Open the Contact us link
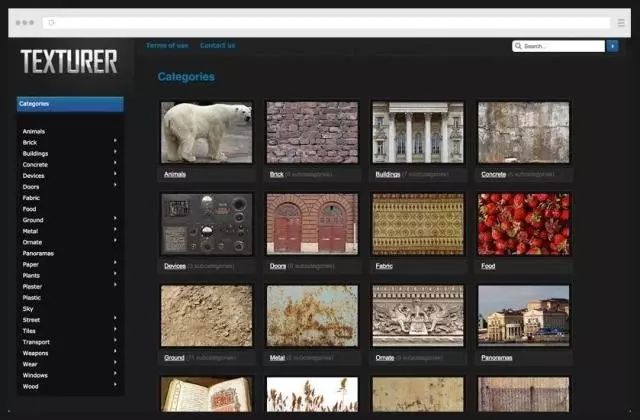This screenshot has width=640, height=420. (218, 45)
